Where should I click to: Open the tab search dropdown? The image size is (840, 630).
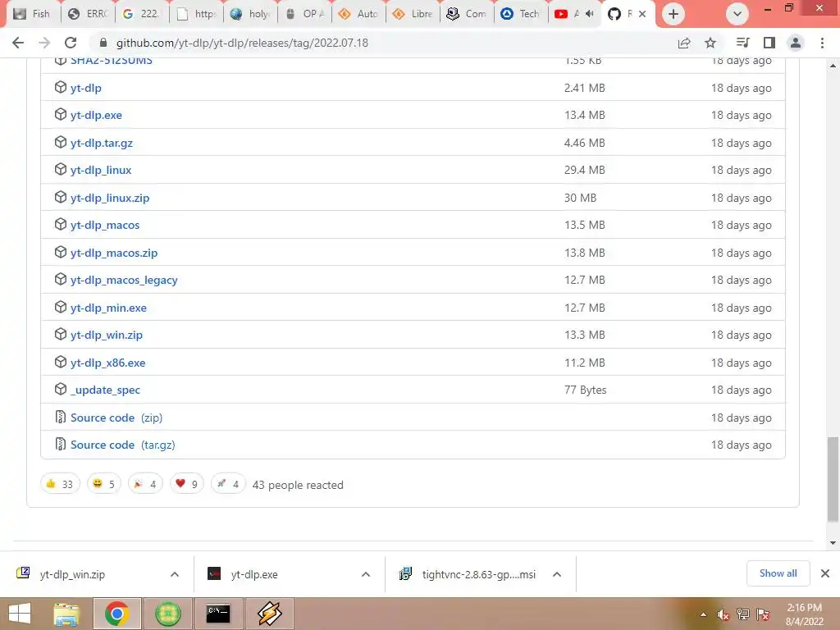(x=737, y=14)
